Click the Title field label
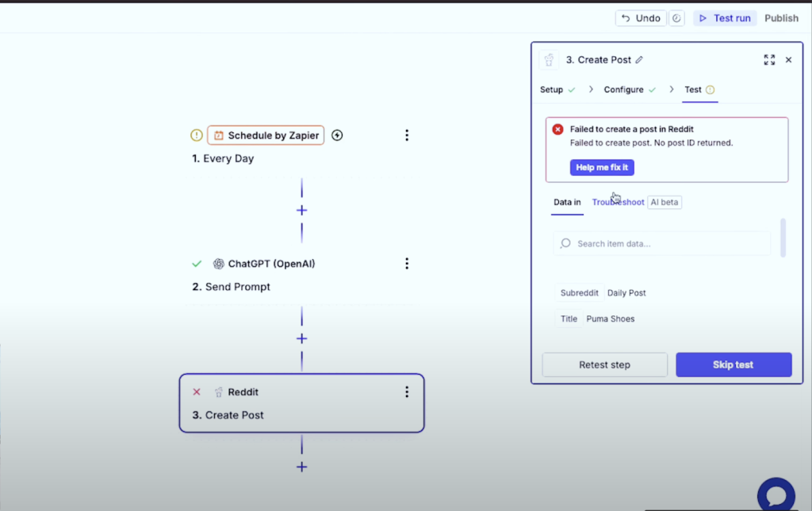The image size is (812, 511). 569,318
